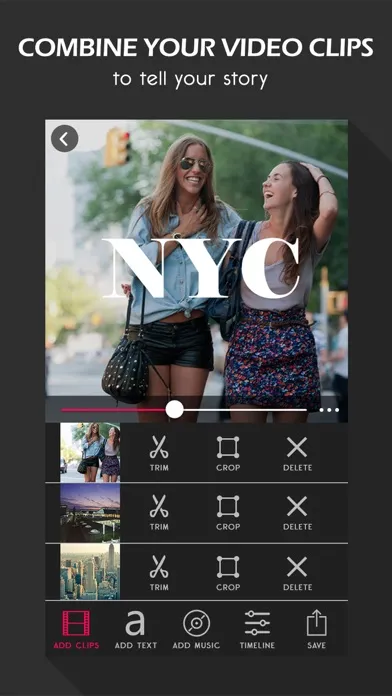Click the red played portion of the progress bar
Viewport: 392px width, 696px height.
[113, 410]
